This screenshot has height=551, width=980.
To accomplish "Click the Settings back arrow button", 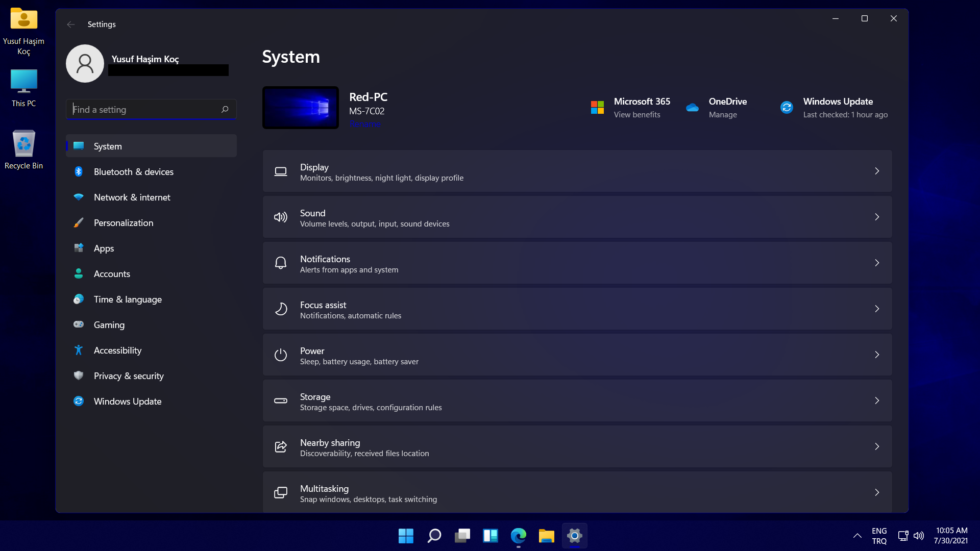I will (71, 24).
